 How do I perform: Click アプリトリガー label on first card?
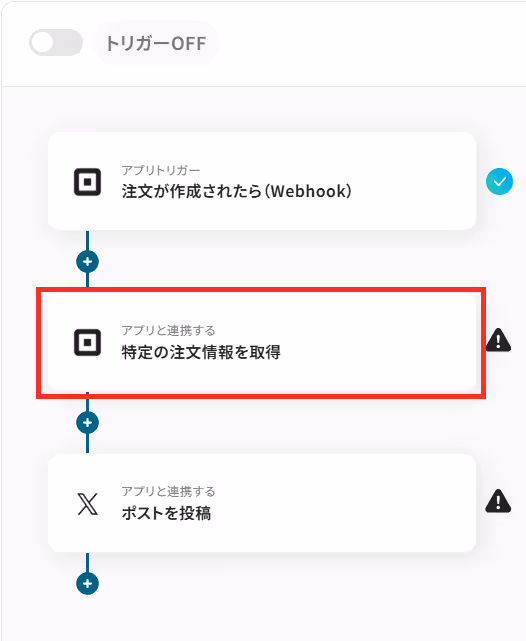tap(161, 170)
